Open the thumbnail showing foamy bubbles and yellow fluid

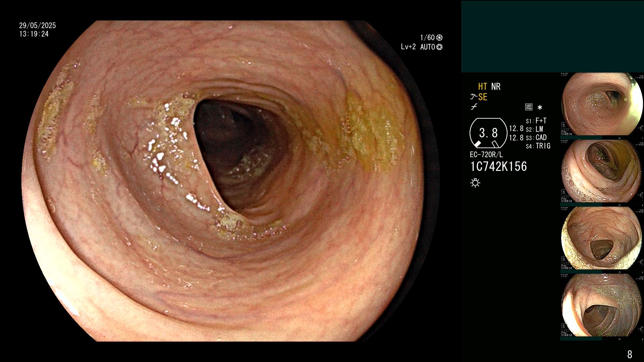[602, 171]
